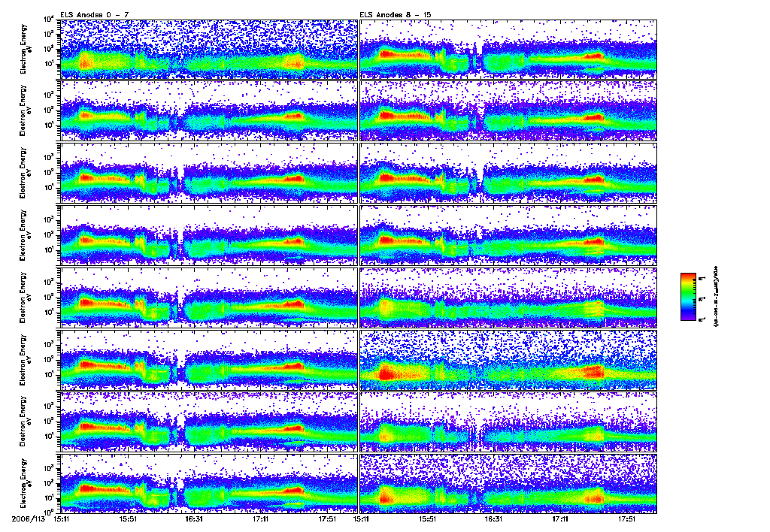The height and width of the screenshot is (532, 770).
Task: Click the 16:31 time label under the Anodes 8-15 column
Action: click(493, 518)
